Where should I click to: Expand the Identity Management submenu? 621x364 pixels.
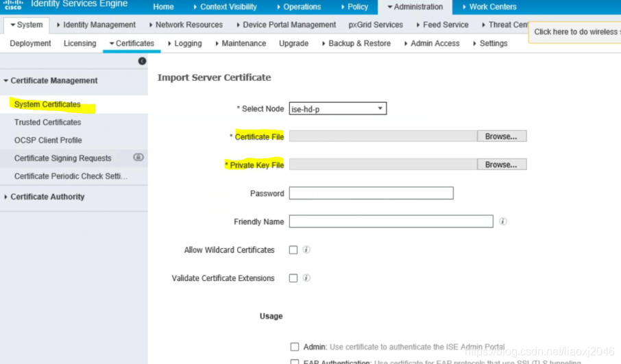click(96, 25)
